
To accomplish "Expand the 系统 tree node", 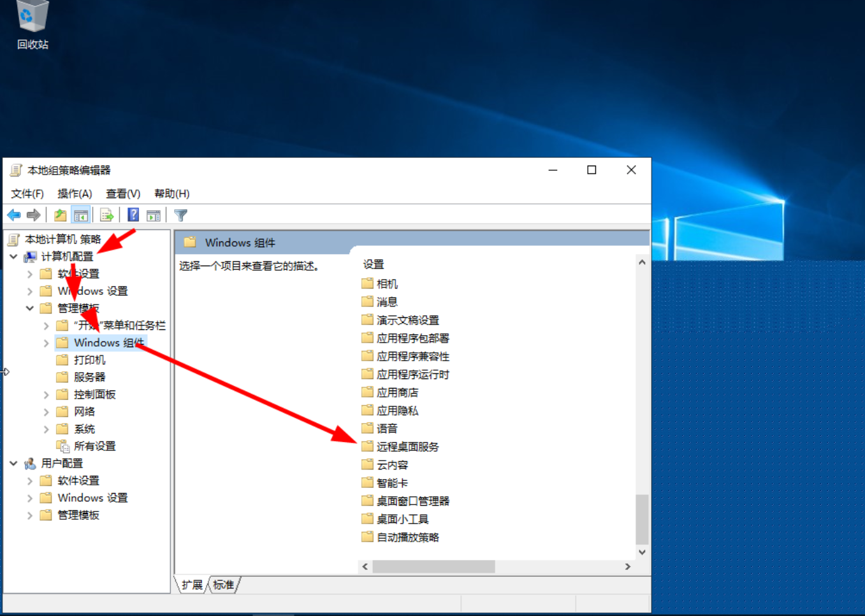I will [x=47, y=429].
